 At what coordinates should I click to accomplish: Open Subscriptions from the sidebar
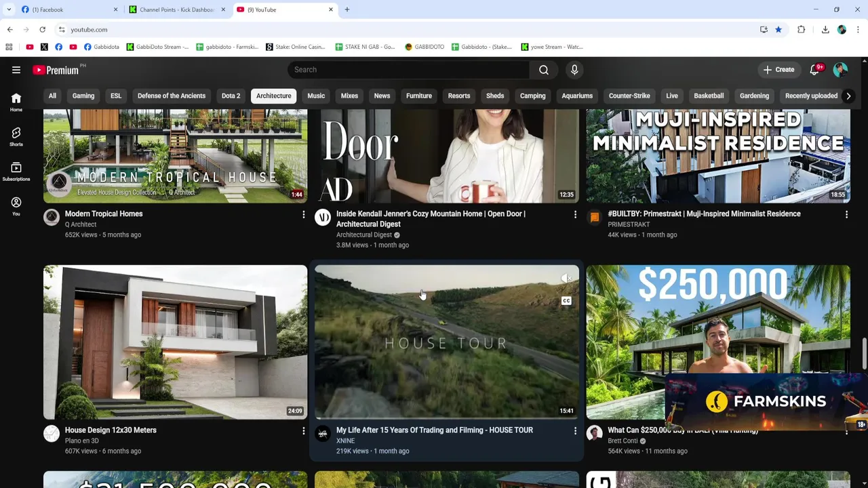(16, 171)
